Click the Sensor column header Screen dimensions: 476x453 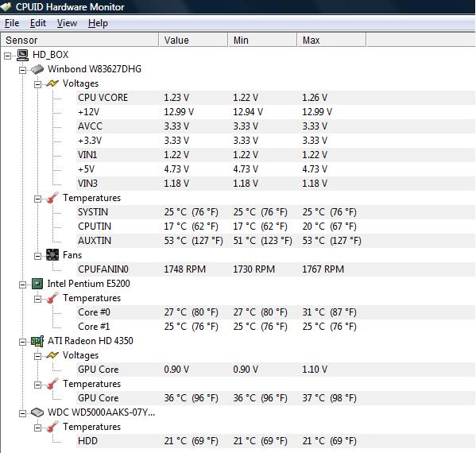tap(79, 40)
